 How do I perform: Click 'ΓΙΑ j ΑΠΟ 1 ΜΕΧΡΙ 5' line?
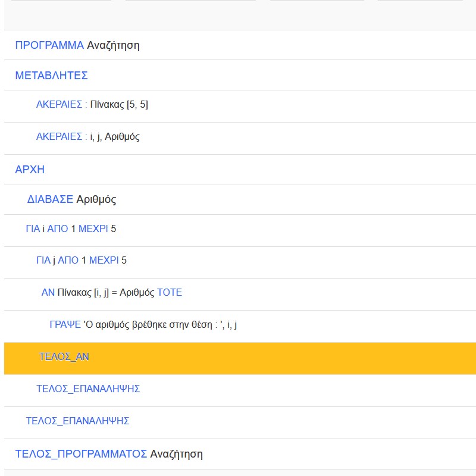240,263
